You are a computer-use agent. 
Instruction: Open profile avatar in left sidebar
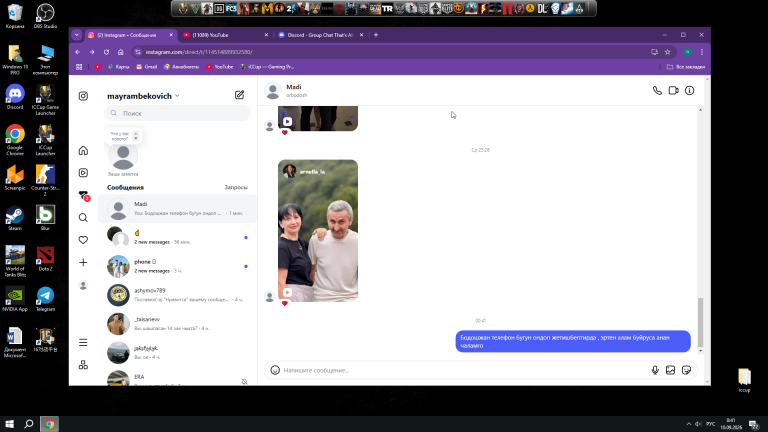pyautogui.click(x=83, y=285)
